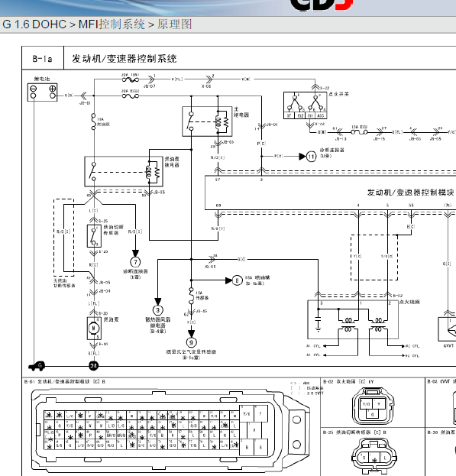
Task: Follow circled reference 8 to the 15A injector
Action: (x=238, y=280)
